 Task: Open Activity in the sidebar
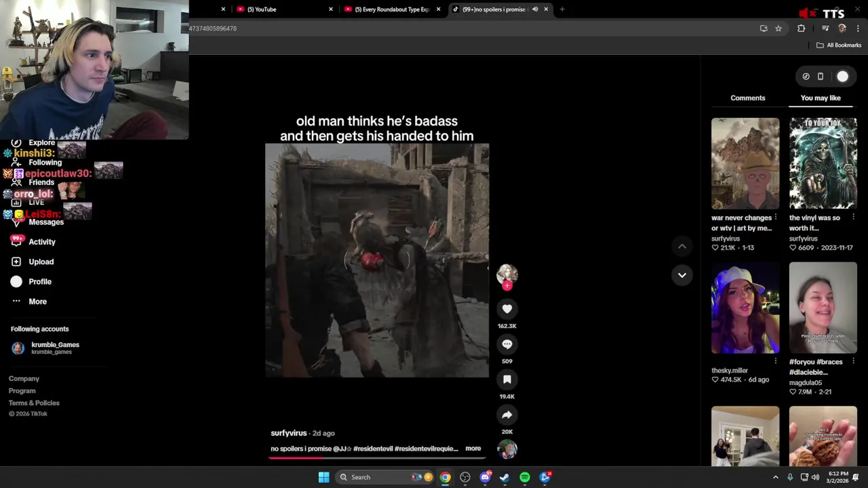(42, 242)
